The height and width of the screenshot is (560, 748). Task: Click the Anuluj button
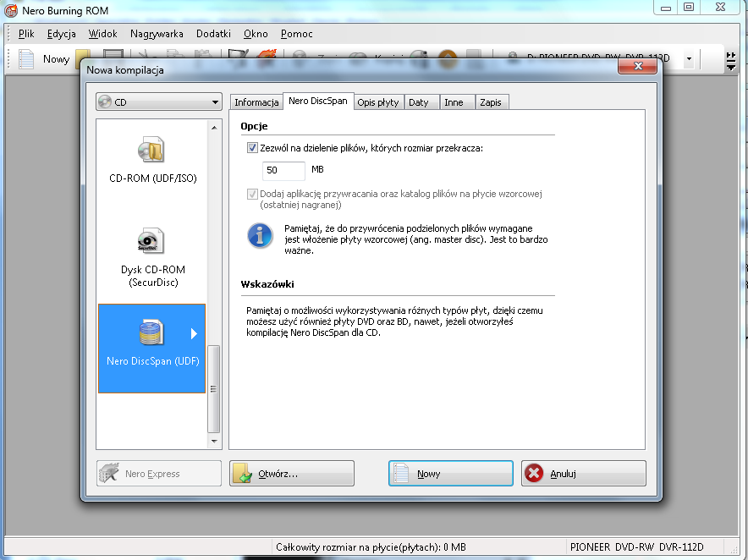tap(584, 474)
